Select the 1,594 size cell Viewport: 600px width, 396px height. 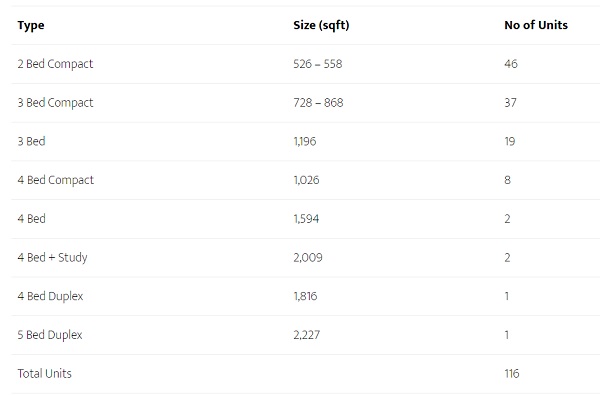(x=306, y=219)
